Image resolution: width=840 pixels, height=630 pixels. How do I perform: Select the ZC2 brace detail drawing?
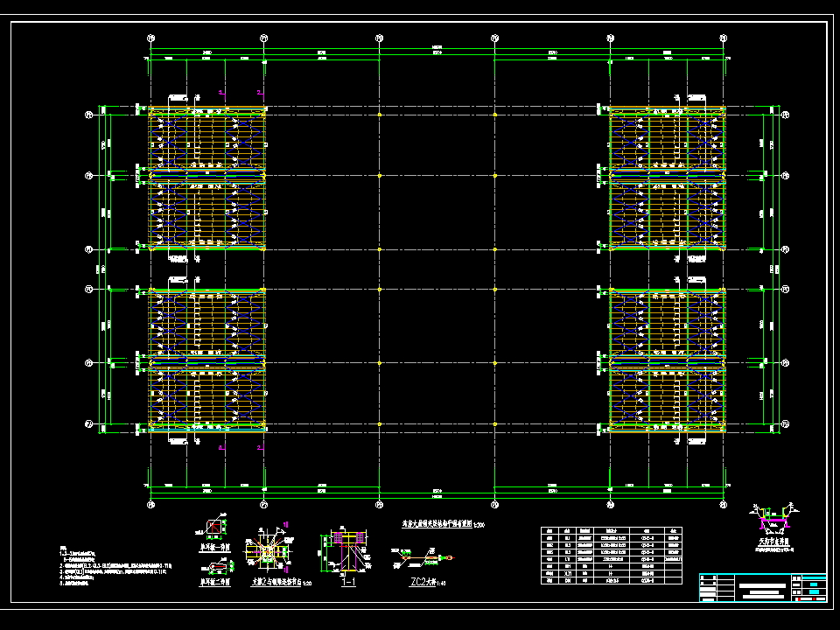(x=422, y=559)
